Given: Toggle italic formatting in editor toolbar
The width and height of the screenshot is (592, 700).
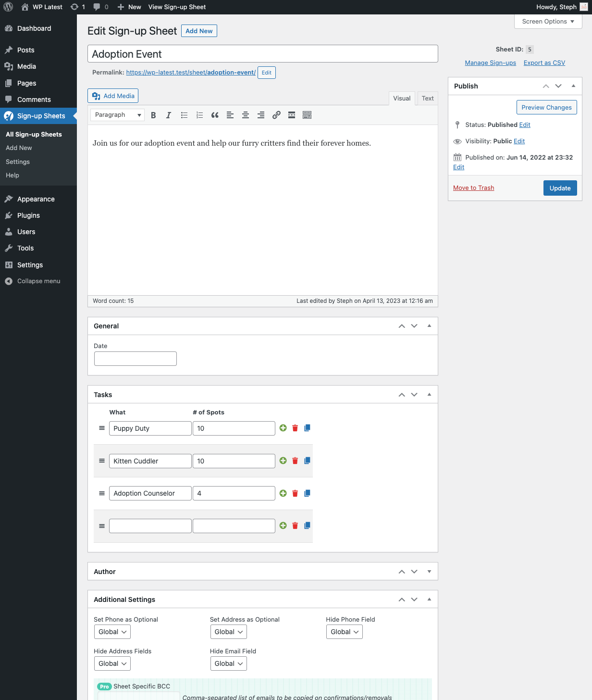Looking at the screenshot, I should click(169, 115).
